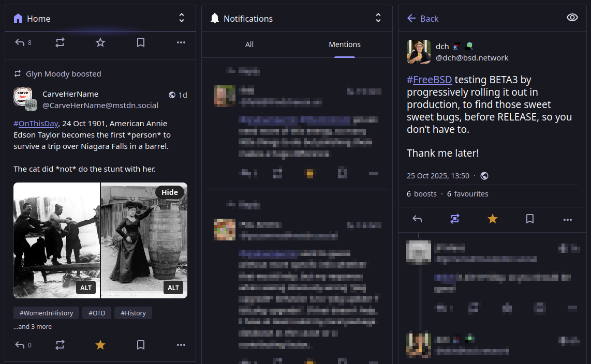Show the 3 more hashtags
Viewport: 591px width, 364px height.
[x=33, y=327]
